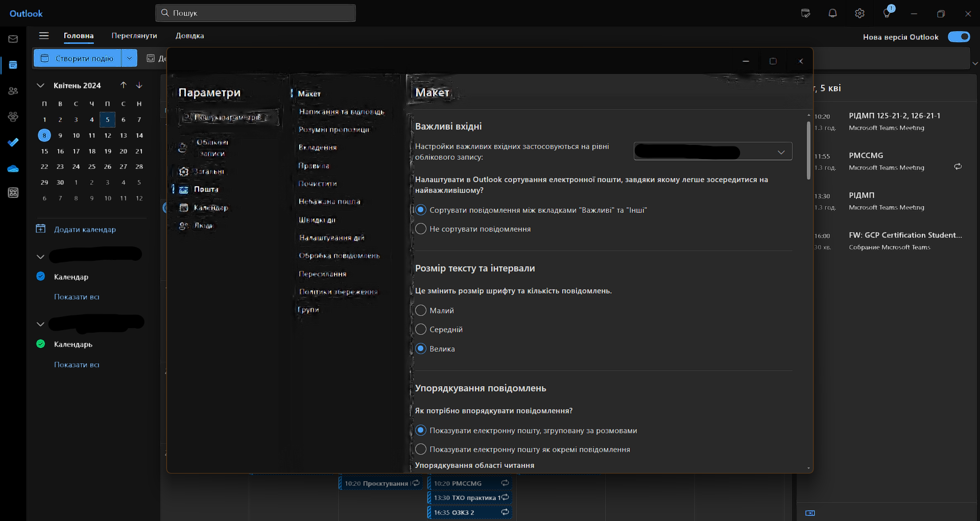Viewport: 980px width, 521px height.
Task: Select the Groups icon in the sidebar
Action: [13, 116]
